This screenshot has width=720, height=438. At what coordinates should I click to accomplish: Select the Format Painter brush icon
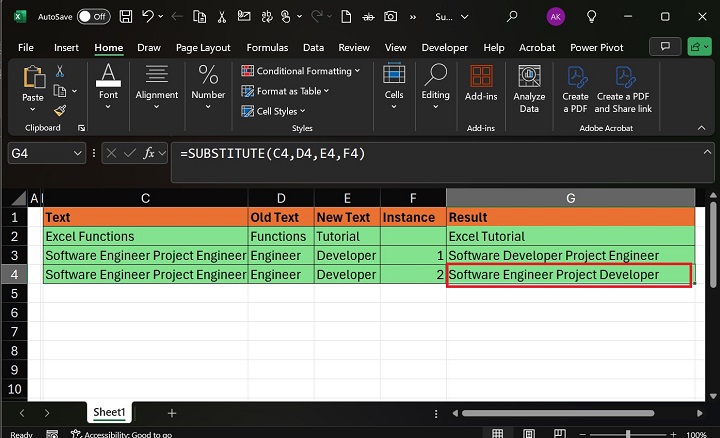(60, 111)
